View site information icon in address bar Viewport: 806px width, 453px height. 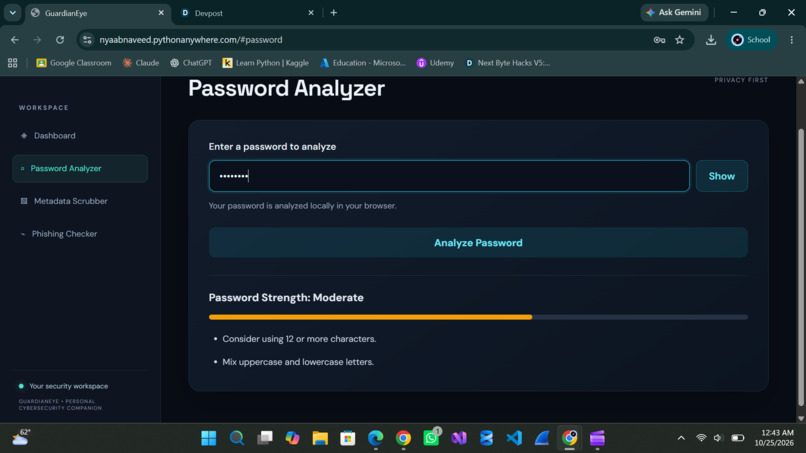(87, 40)
